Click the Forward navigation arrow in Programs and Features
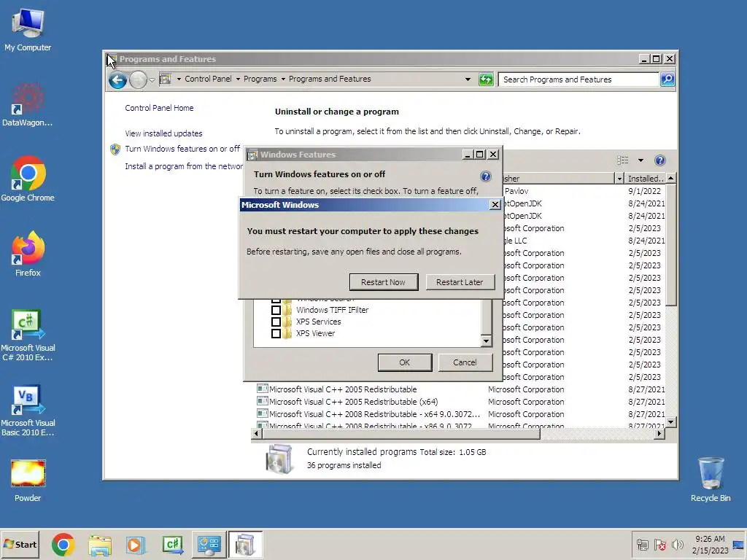This screenshot has width=747, height=560. point(138,79)
